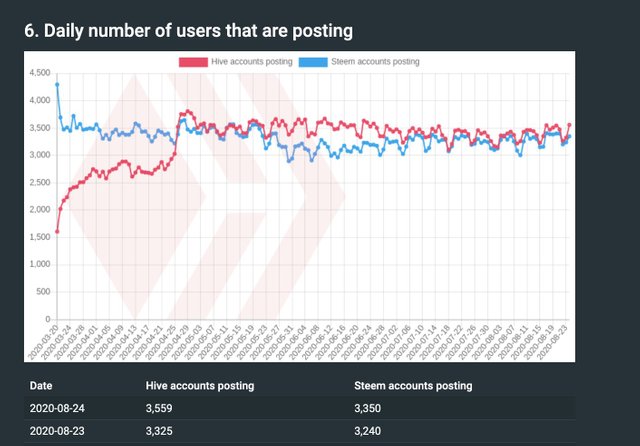The width and height of the screenshot is (640, 446).
Task: Click the Steem value 3,350 in the table
Action: [x=367, y=408]
